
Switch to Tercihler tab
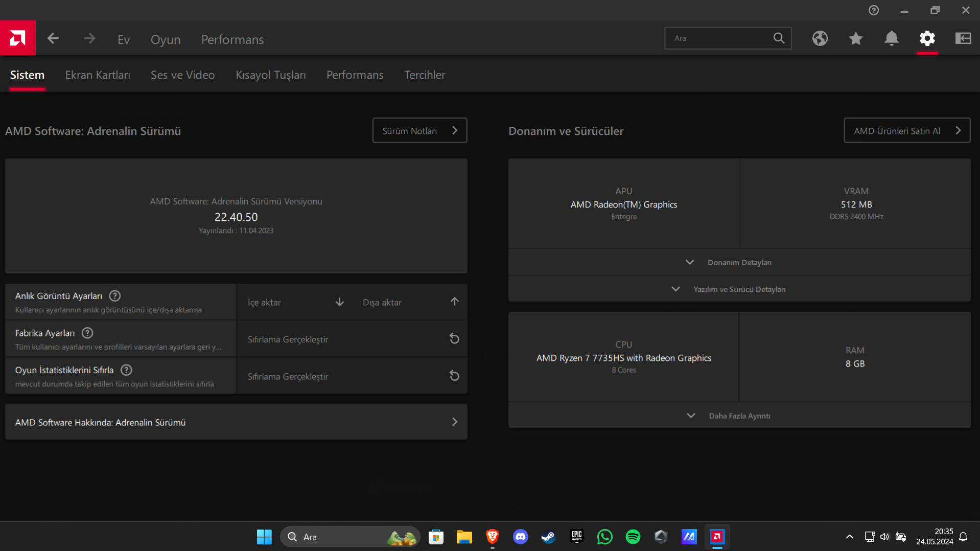pos(425,75)
